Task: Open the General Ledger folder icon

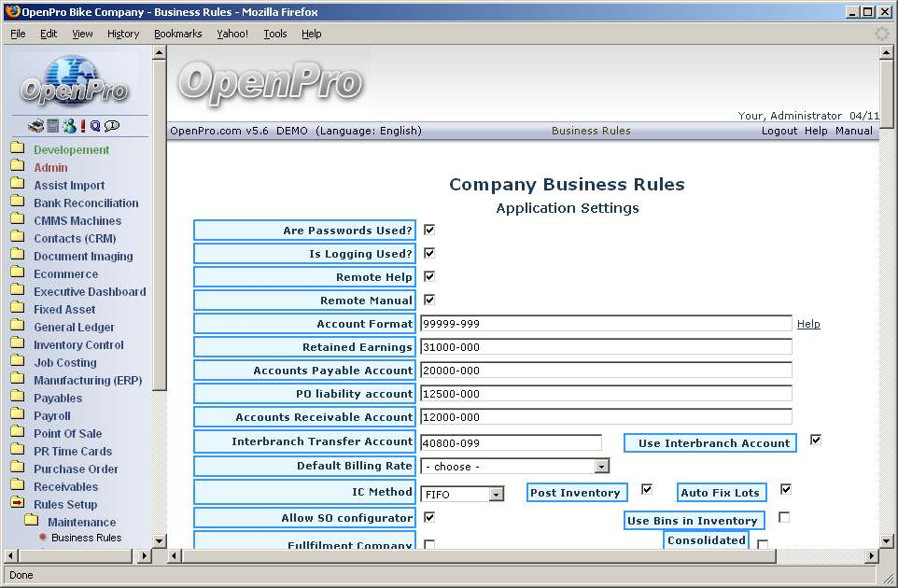Action: [18, 327]
